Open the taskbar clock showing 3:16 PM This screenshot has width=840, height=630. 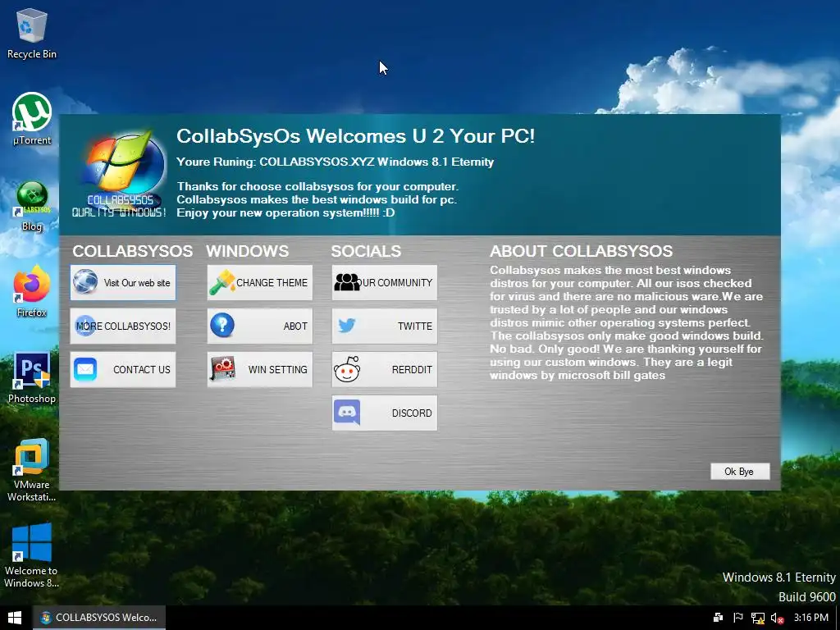click(811, 618)
